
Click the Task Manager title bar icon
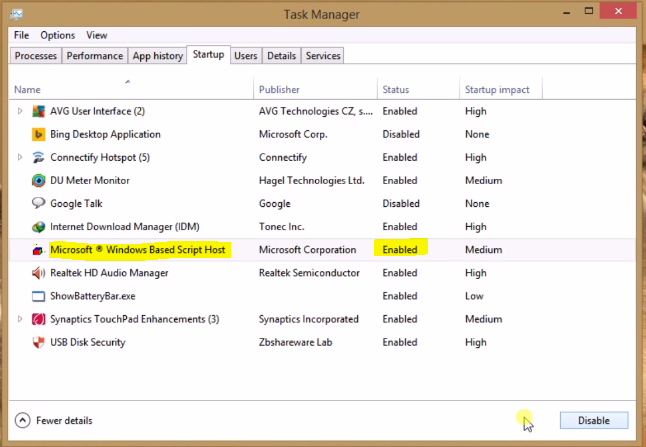(x=16, y=14)
